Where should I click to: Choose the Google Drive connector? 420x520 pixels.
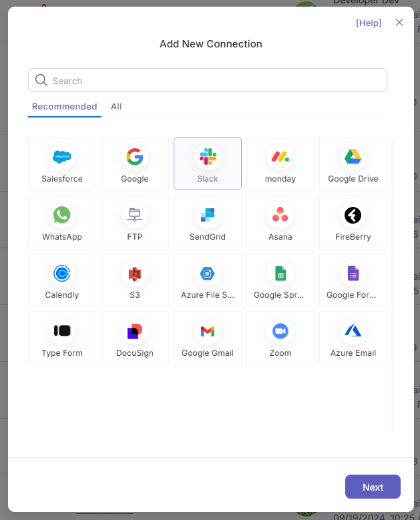pyautogui.click(x=353, y=164)
